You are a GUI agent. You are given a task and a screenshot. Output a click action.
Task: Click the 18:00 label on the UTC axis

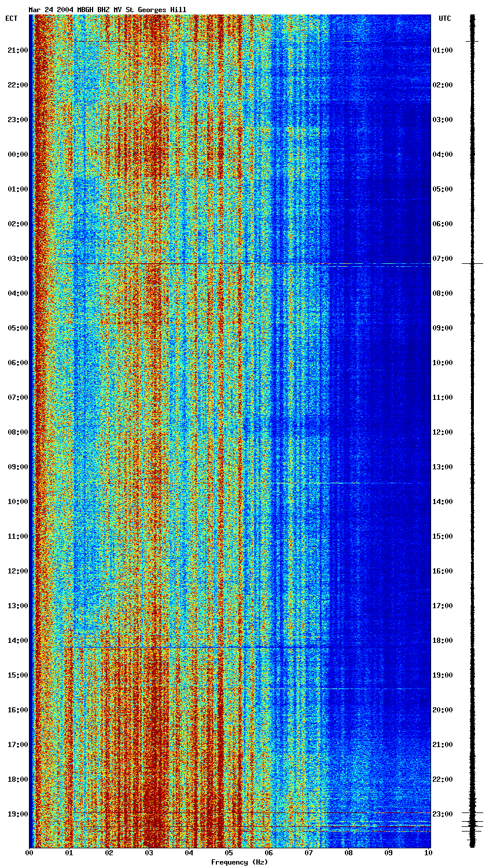click(442, 641)
